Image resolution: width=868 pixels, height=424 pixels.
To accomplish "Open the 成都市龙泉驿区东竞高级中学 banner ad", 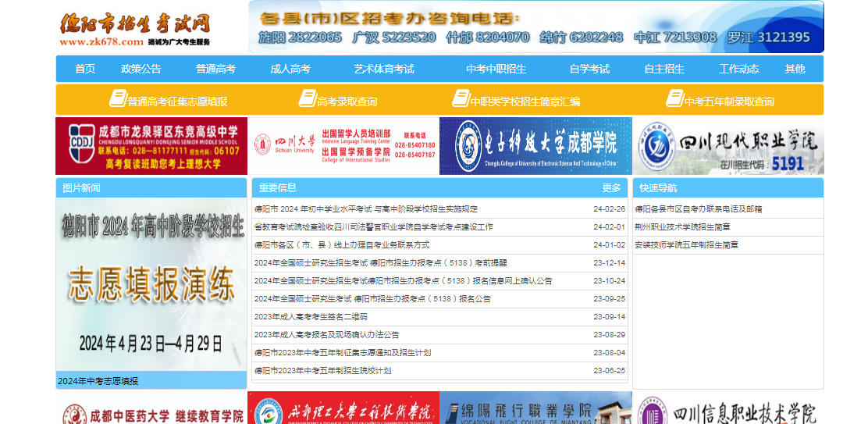I will 151,146.
